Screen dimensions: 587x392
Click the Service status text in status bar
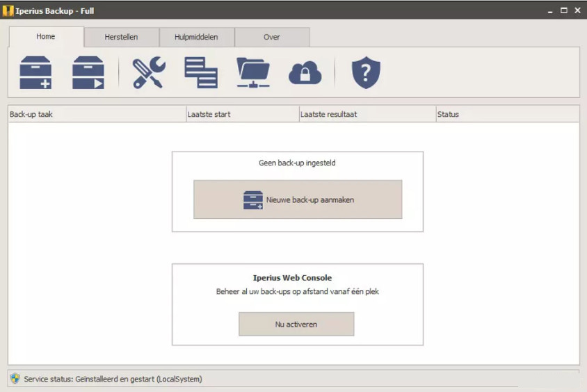click(113, 379)
